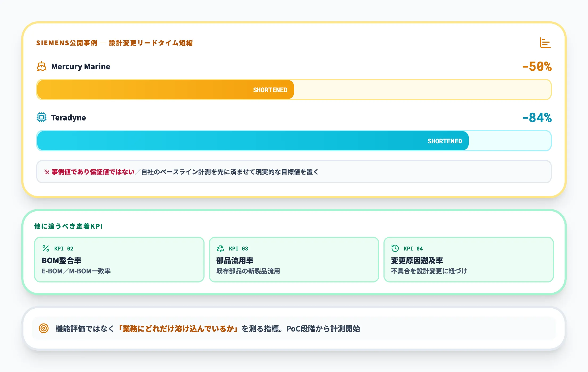Click the bar chart icon in the Siemens card
The height and width of the screenshot is (372, 588).
click(545, 43)
